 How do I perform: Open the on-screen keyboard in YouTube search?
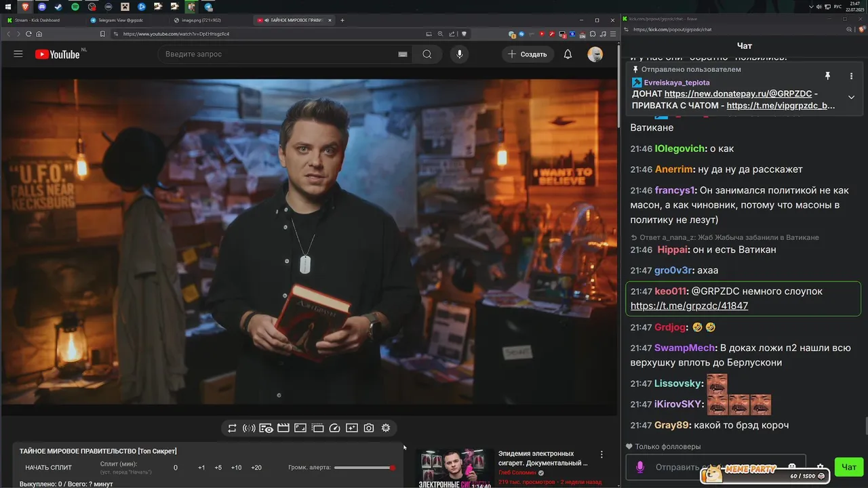coord(403,54)
